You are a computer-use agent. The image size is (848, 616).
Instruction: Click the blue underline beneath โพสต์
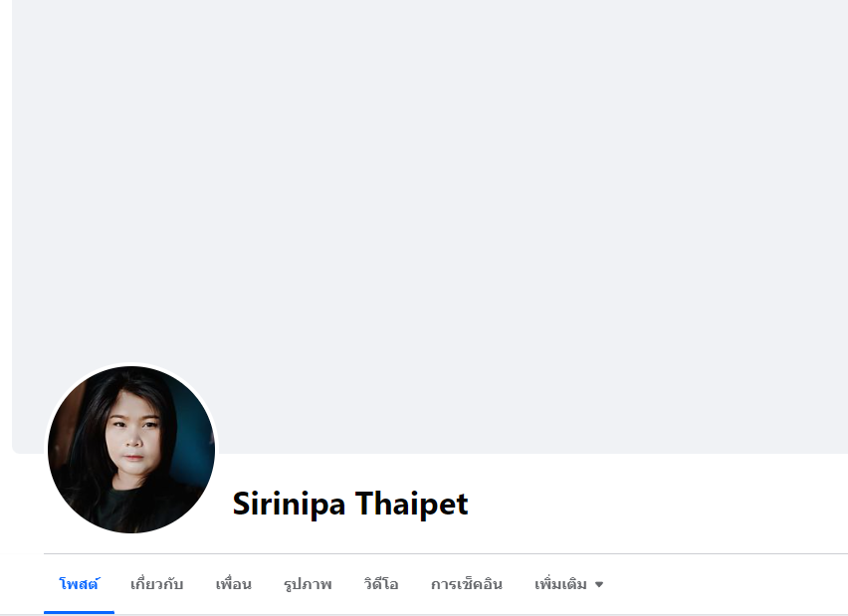point(79,612)
